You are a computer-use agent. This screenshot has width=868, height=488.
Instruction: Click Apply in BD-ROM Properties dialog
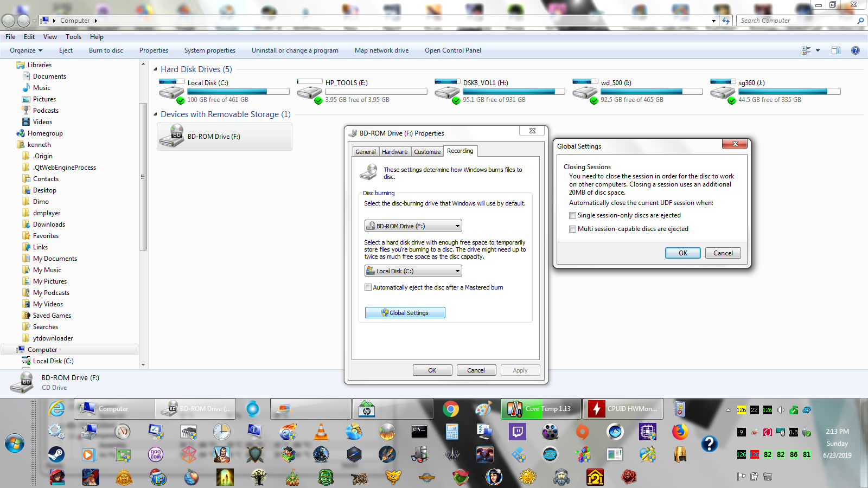(x=520, y=370)
